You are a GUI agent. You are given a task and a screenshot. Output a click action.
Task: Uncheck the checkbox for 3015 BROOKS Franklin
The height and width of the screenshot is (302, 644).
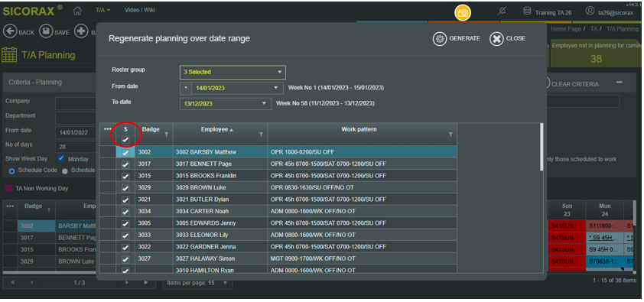click(x=125, y=177)
